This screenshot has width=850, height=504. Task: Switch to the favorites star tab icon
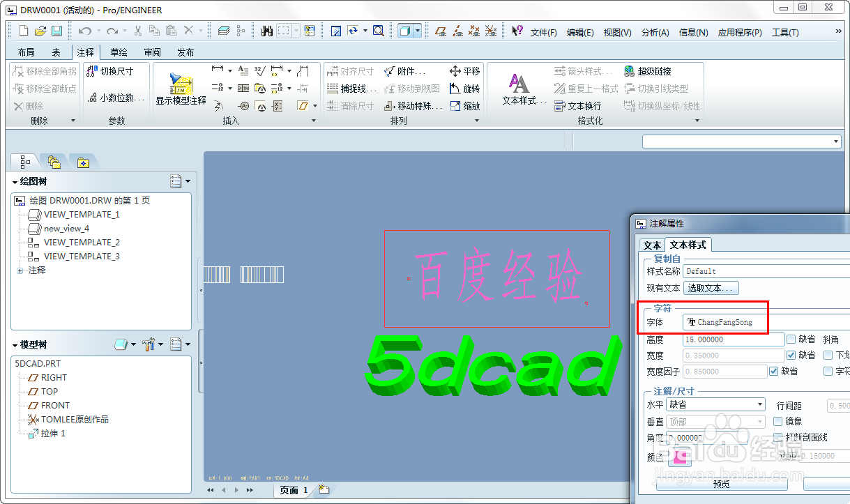pyautogui.click(x=83, y=162)
